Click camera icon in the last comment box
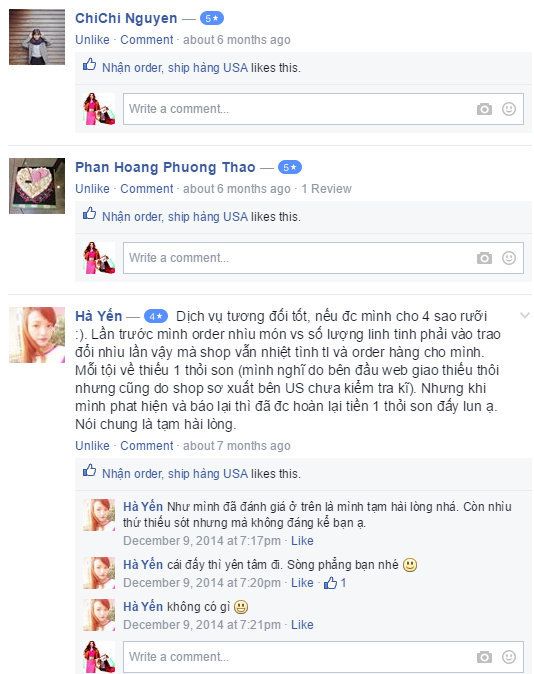 (x=484, y=657)
